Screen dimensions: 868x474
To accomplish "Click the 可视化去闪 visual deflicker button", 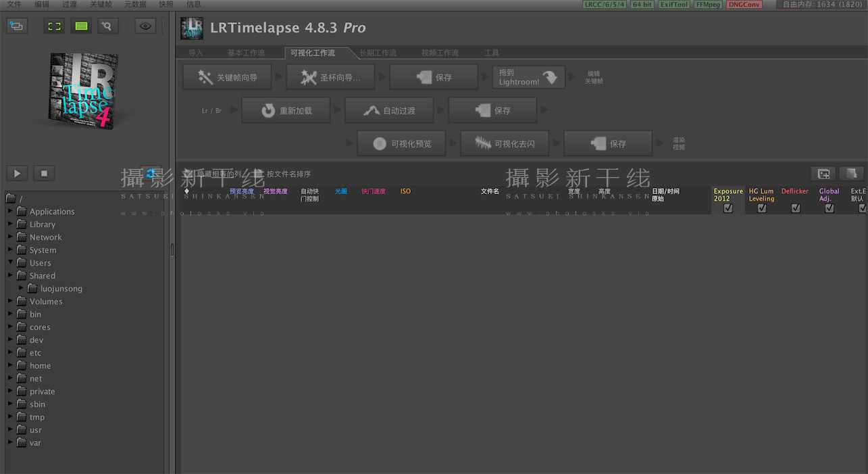I will point(505,143).
